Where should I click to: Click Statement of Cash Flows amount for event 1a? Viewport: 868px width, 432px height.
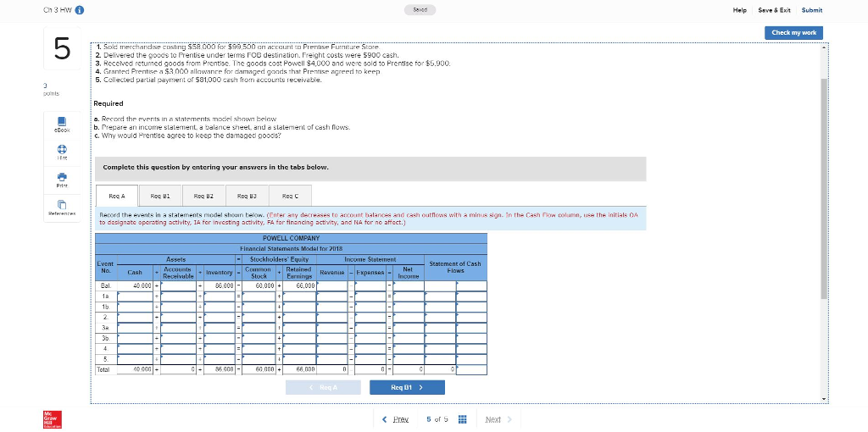(x=440, y=297)
